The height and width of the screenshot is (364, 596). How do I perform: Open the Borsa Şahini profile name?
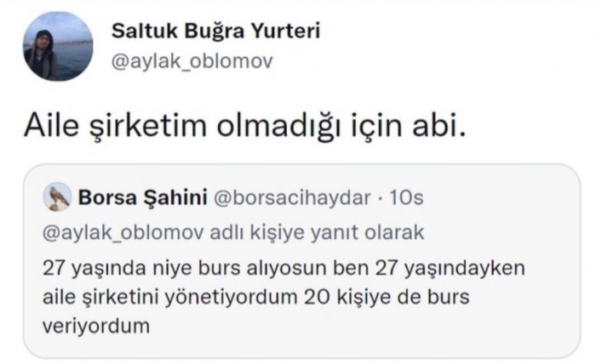click(142, 197)
